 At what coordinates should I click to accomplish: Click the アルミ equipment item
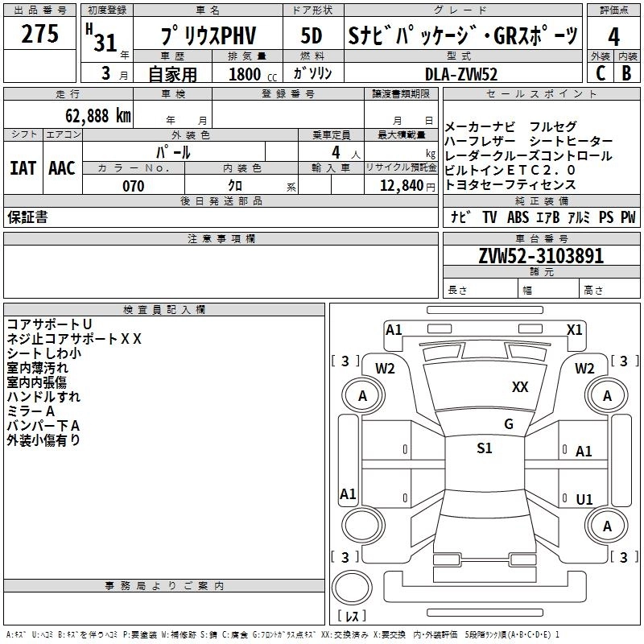point(579,217)
